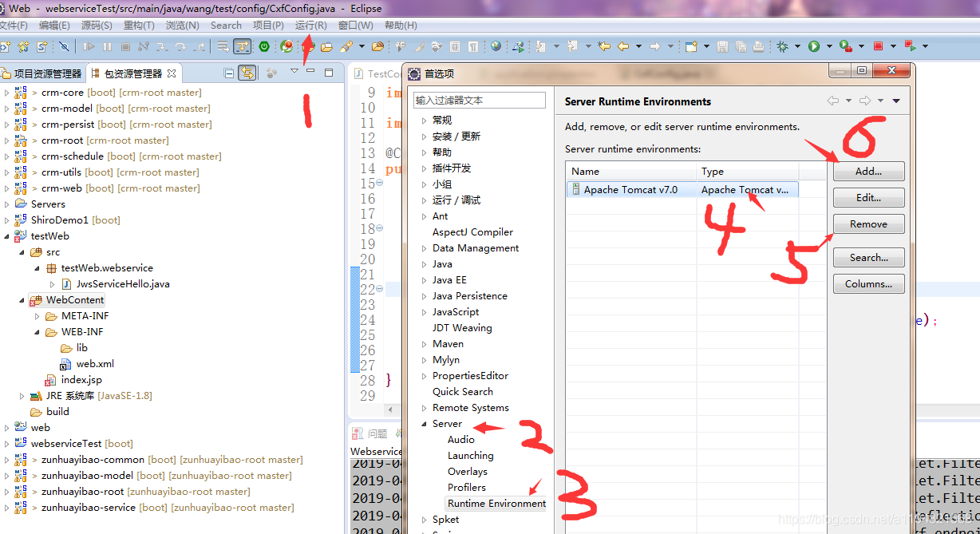
Task: Click the Name column header
Action: [631, 172]
